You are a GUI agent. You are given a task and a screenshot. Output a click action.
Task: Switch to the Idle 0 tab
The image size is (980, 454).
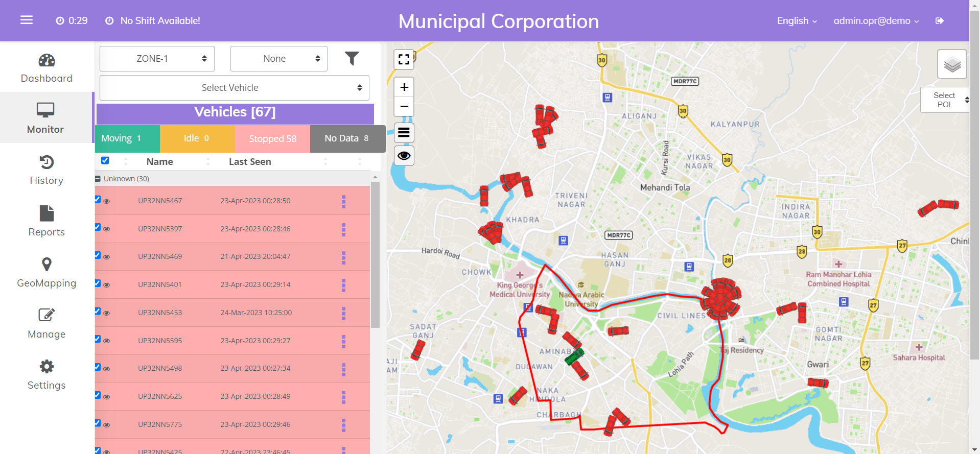point(197,138)
